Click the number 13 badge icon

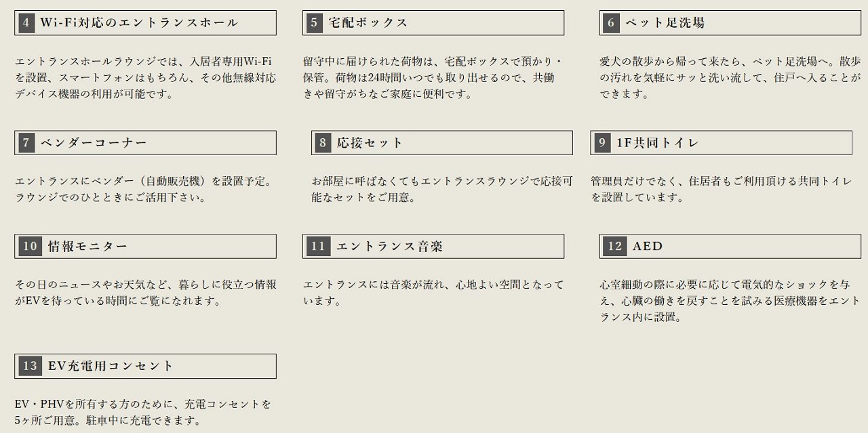[30, 367]
